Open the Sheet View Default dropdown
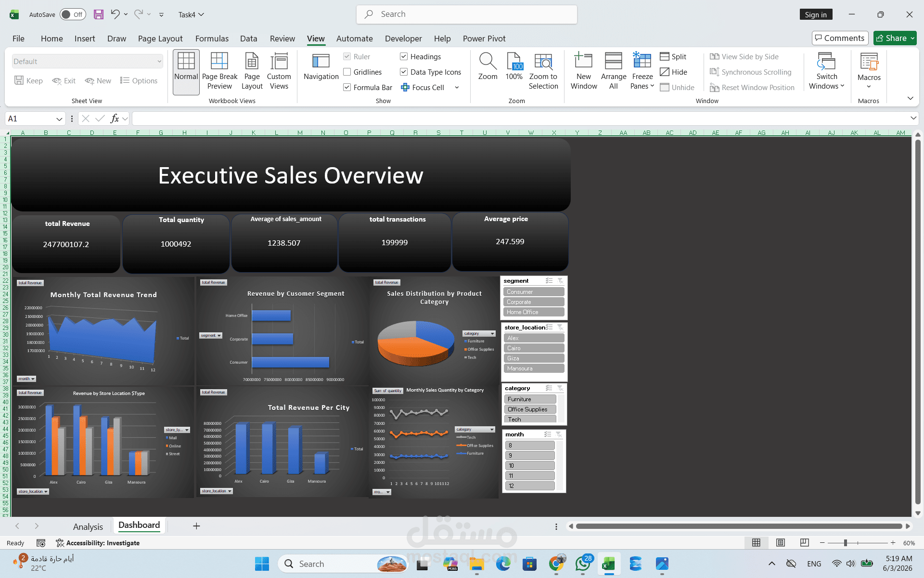This screenshot has height=578, width=924. (87, 61)
